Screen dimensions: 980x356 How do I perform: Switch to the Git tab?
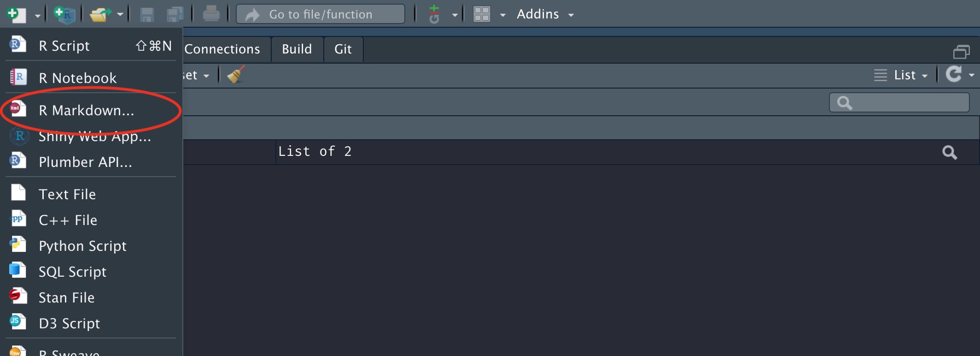343,49
